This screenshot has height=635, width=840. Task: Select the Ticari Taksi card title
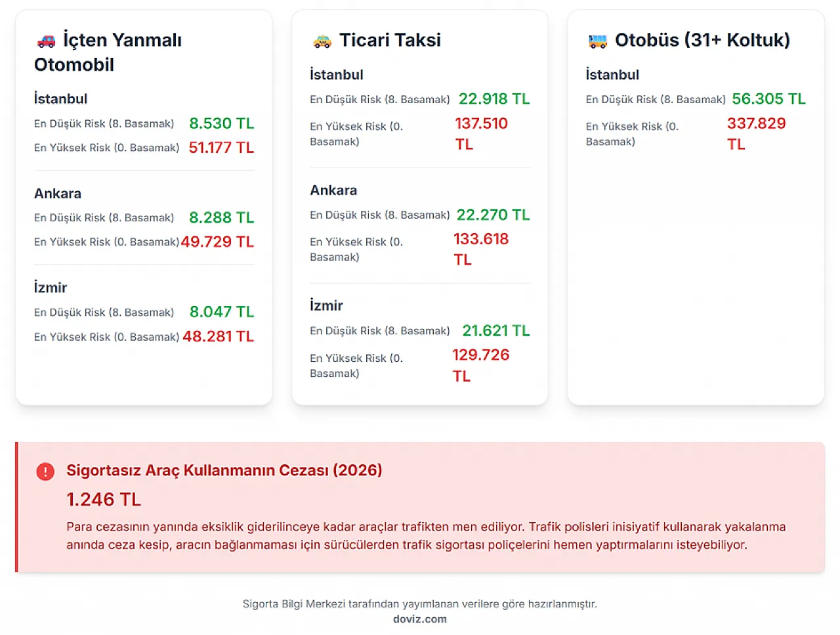pos(390,40)
